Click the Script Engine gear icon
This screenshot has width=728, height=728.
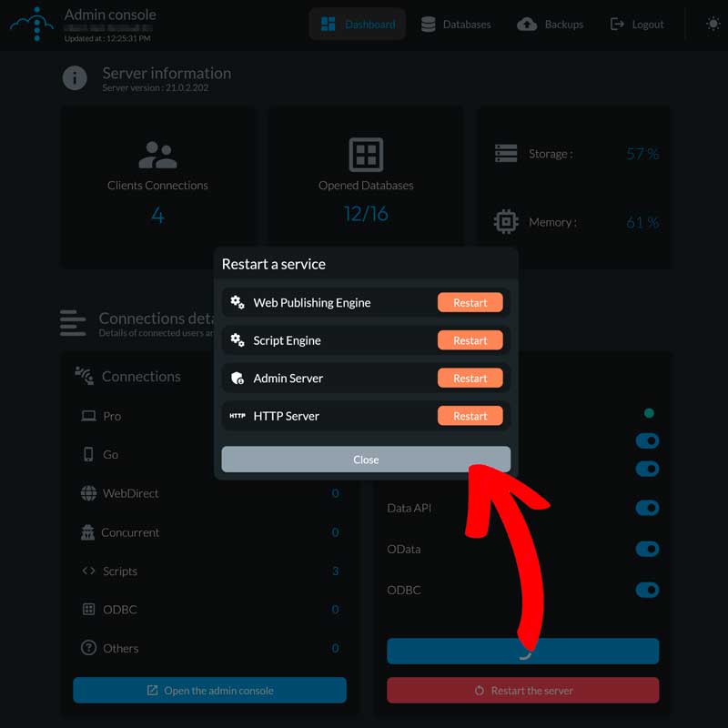(x=238, y=339)
